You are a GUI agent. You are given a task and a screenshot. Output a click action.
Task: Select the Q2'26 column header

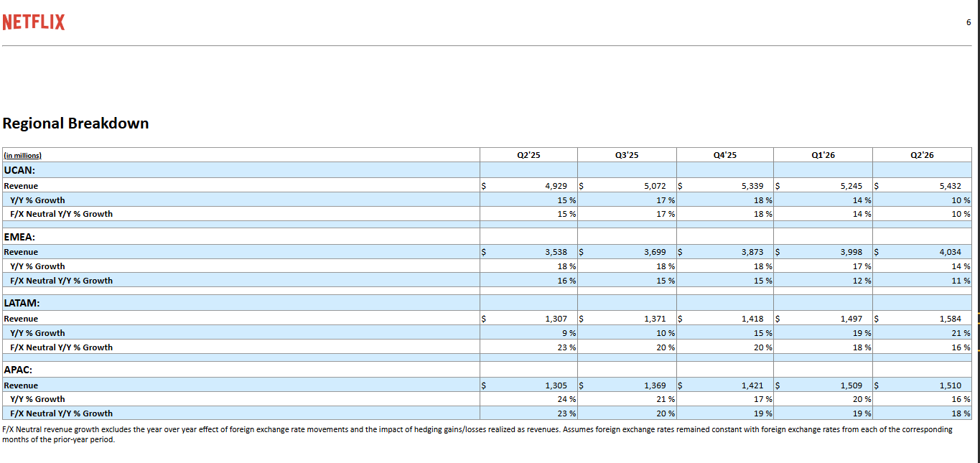pos(922,155)
